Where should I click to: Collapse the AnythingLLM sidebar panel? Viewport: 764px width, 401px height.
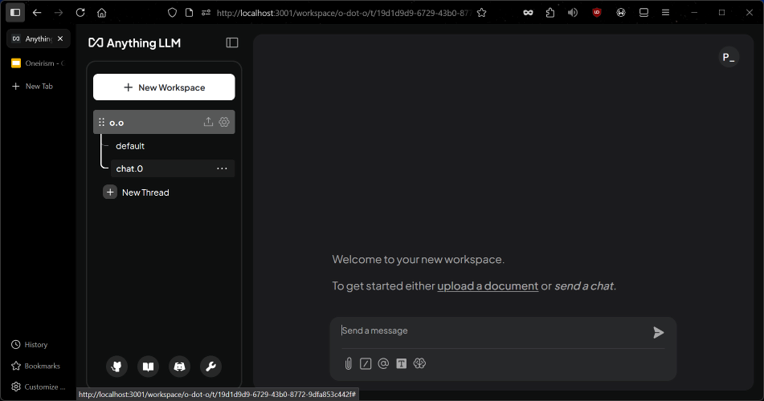click(x=232, y=43)
